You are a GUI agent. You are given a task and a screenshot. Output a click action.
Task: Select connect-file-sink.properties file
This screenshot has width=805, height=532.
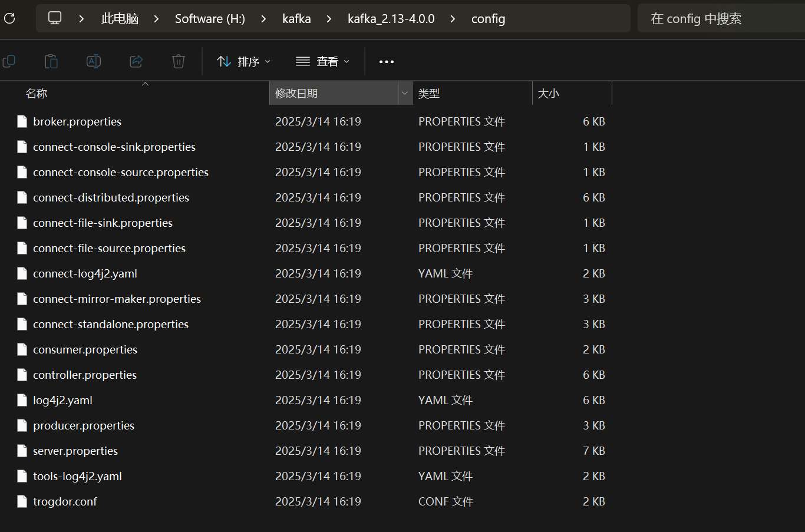point(103,223)
